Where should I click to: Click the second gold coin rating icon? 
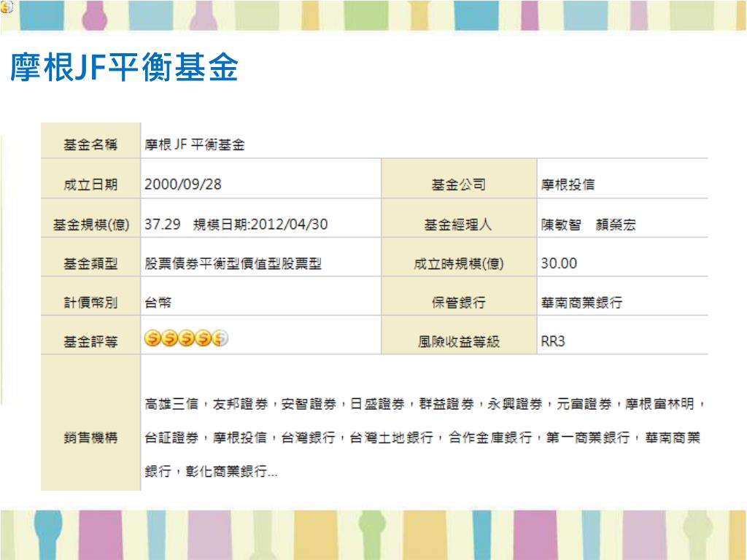click(169, 338)
